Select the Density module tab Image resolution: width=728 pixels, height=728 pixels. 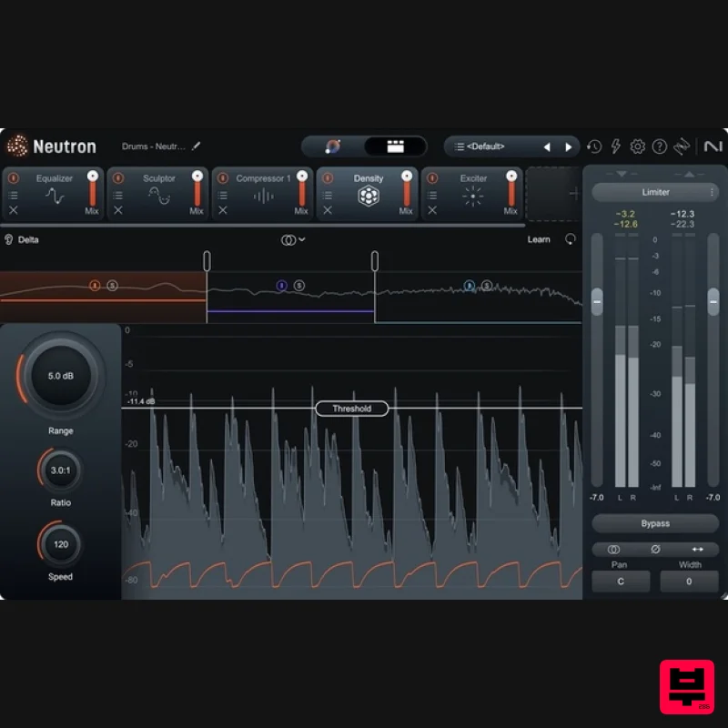369,193
